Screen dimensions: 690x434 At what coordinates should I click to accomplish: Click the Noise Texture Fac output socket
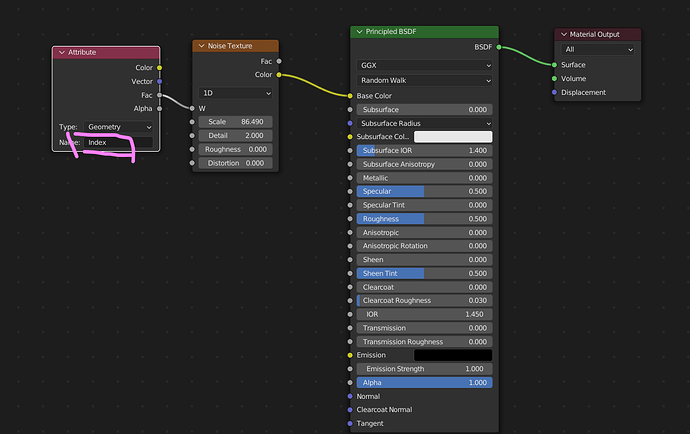[x=279, y=61]
